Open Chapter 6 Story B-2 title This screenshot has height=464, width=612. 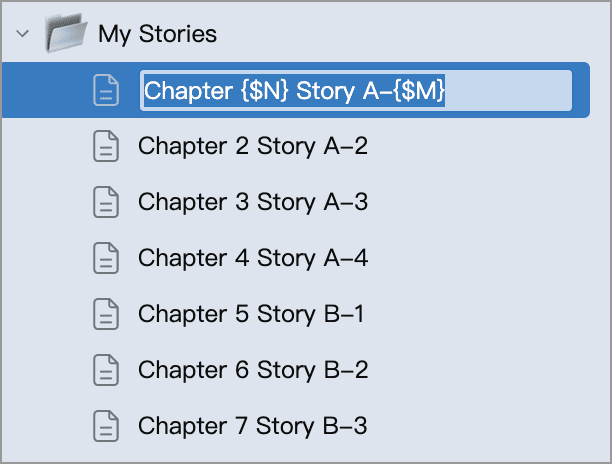(253, 371)
